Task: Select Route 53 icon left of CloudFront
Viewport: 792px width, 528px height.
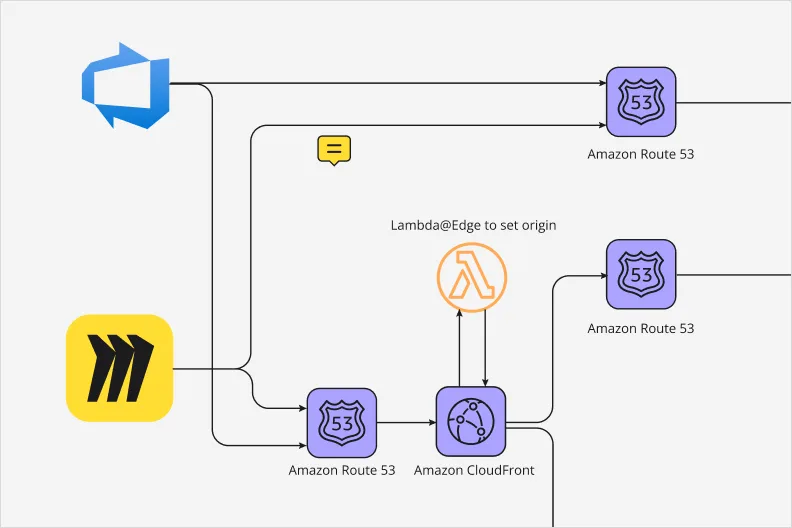Action: pyautogui.click(x=342, y=423)
